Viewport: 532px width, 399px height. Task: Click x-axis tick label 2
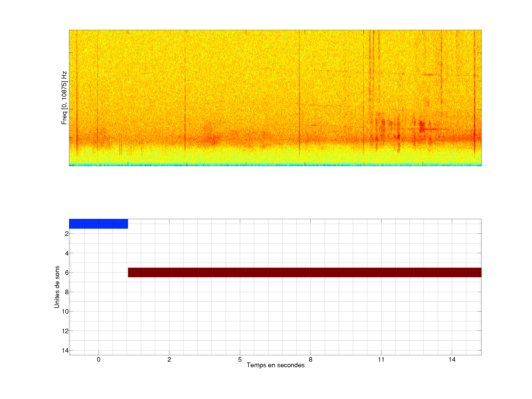point(169,359)
